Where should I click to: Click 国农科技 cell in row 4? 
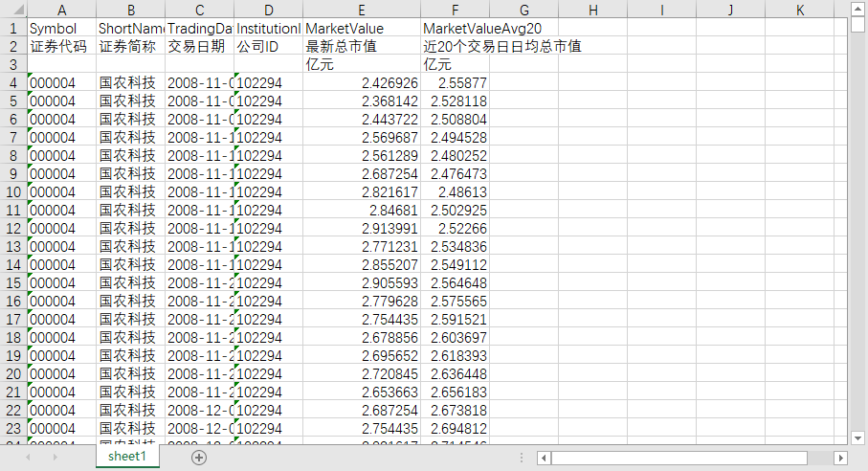coord(131,83)
